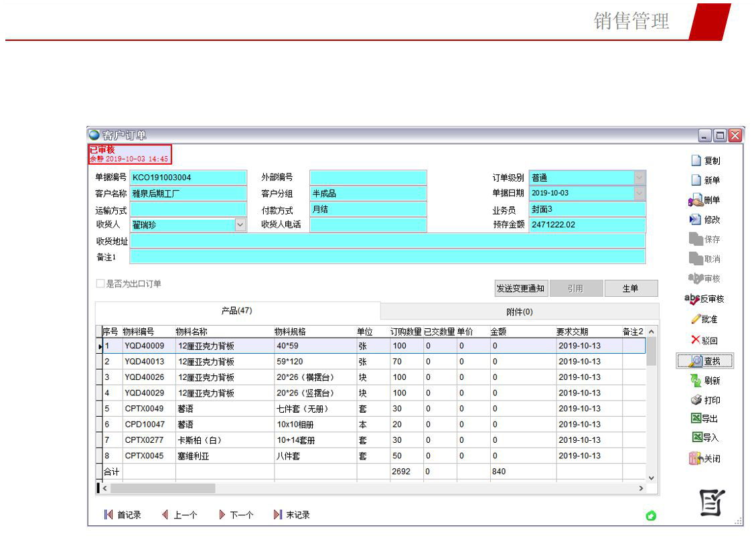Click the 批准 approve pencil icon
Screen dimensions: 756x542
point(696,319)
